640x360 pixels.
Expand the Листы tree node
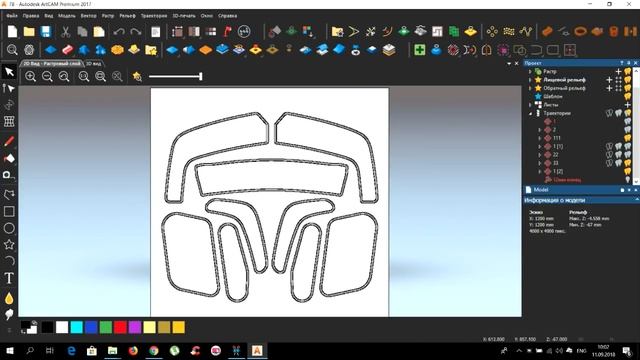(x=531, y=105)
